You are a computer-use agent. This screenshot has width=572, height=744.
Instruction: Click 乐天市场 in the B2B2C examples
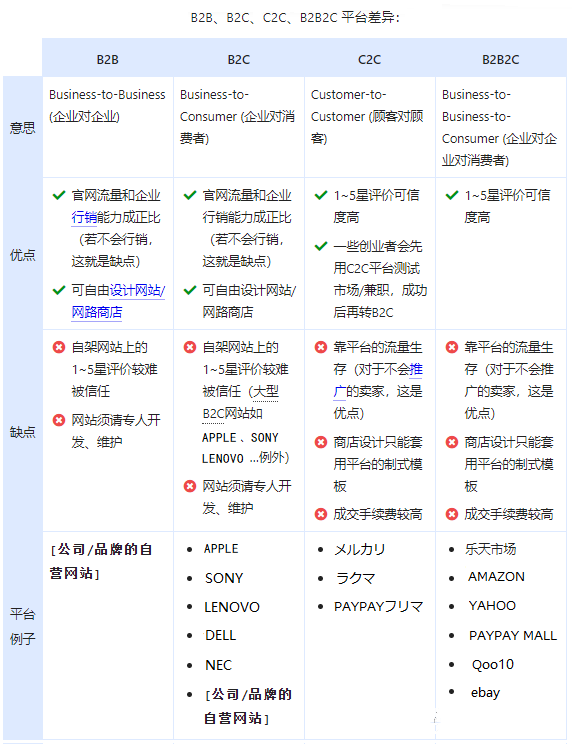(x=490, y=549)
